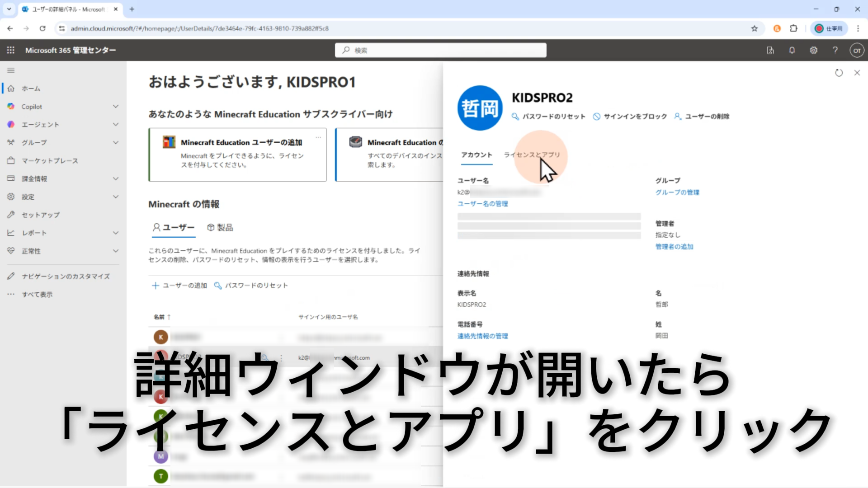The height and width of the screenshot is (488, 868).
Task: Close the KIDSPRO2 details panel
Action: point(857,73)
